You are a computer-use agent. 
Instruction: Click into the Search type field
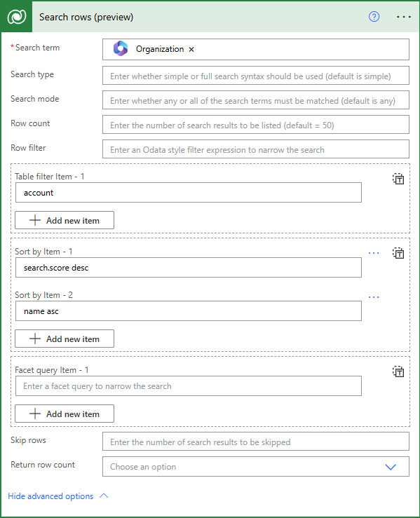[x=256, y=75]
